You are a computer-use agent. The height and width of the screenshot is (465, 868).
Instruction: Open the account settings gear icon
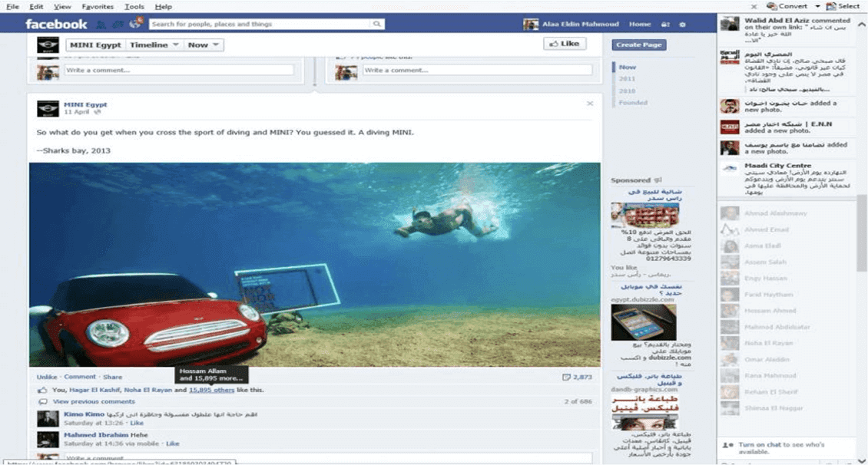[682, 25]
